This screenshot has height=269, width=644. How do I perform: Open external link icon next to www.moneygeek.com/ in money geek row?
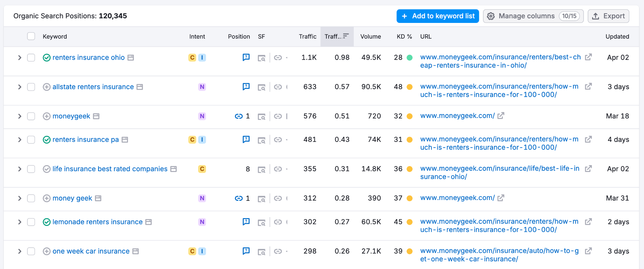501,198
